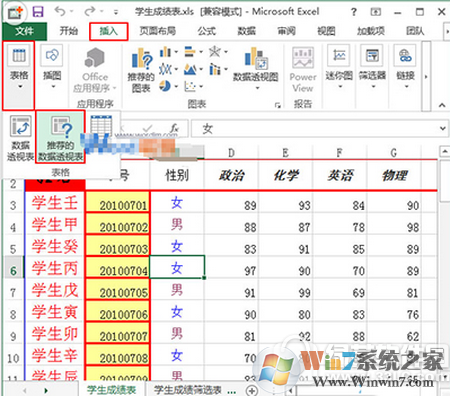Switch to the 视图 View tab
Image resolution: width=450 pixels, height=396 pixels.
pyautogui.click(x=326, y=31)
